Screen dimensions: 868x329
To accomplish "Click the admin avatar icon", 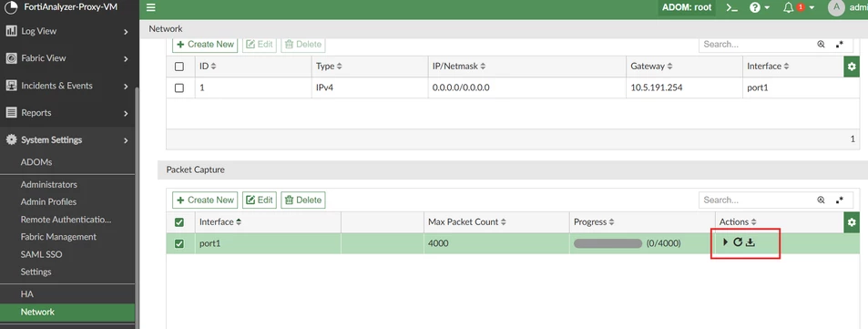I will [836, 7].
